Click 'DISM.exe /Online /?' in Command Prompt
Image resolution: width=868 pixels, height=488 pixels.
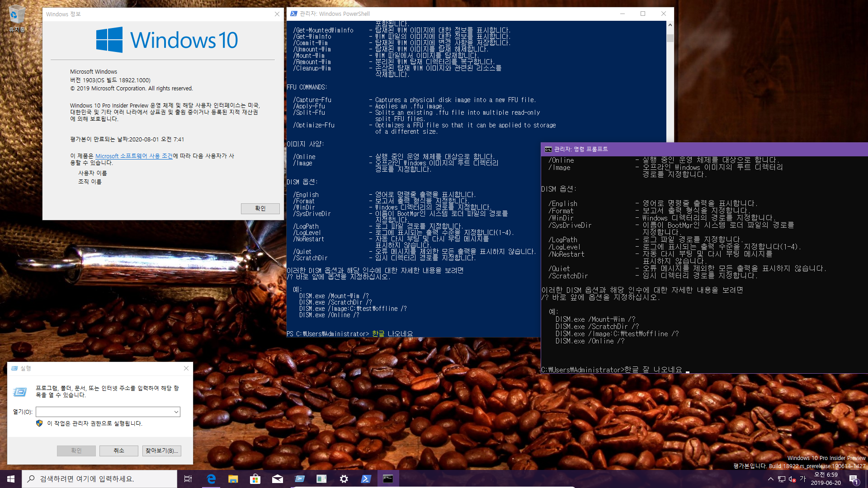tap(590, 341)
